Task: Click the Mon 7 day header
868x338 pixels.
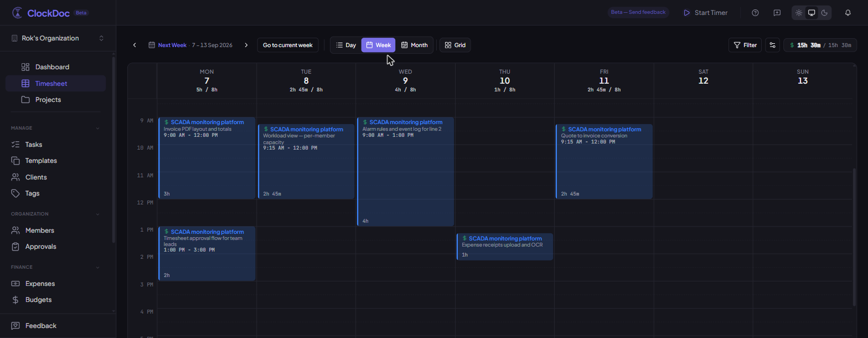Action: coord(206,80)
